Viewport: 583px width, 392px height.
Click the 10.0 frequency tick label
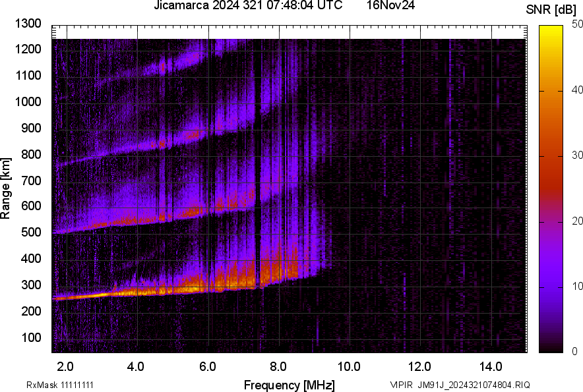pos(349,367)
